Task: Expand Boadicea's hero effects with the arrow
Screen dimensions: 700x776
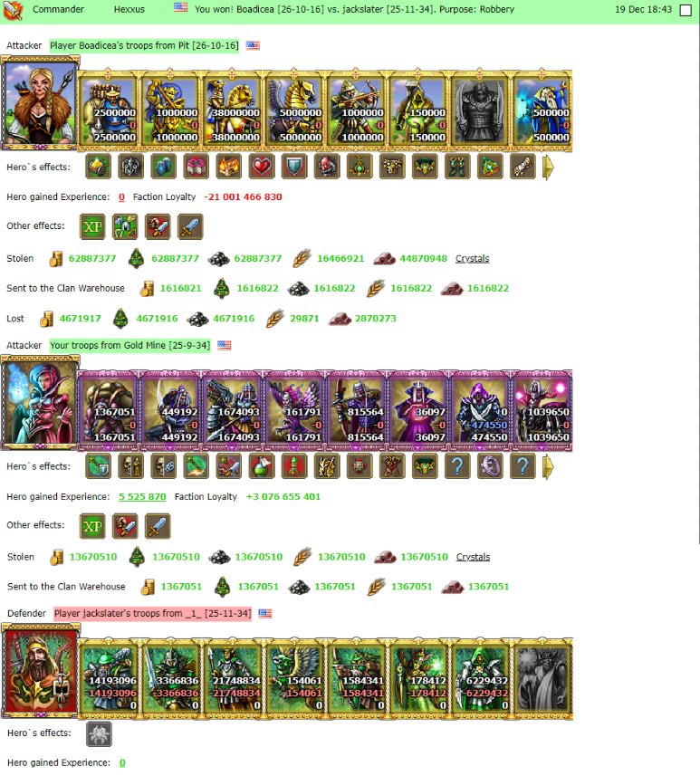Action: [x=549, y=168]
